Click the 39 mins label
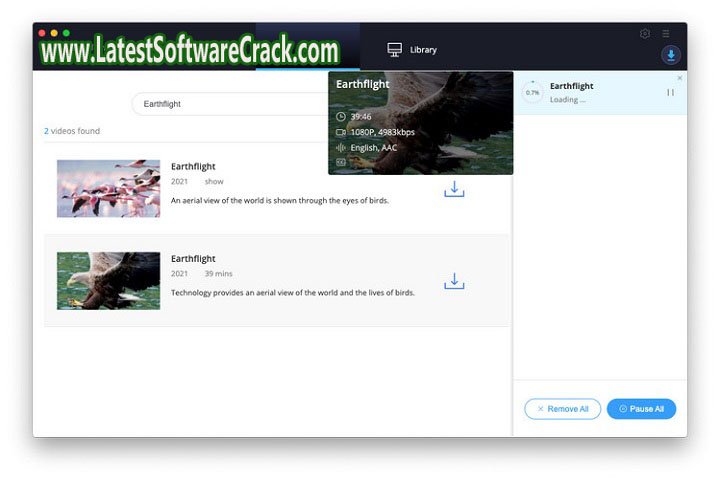 [x=219, y=274]
